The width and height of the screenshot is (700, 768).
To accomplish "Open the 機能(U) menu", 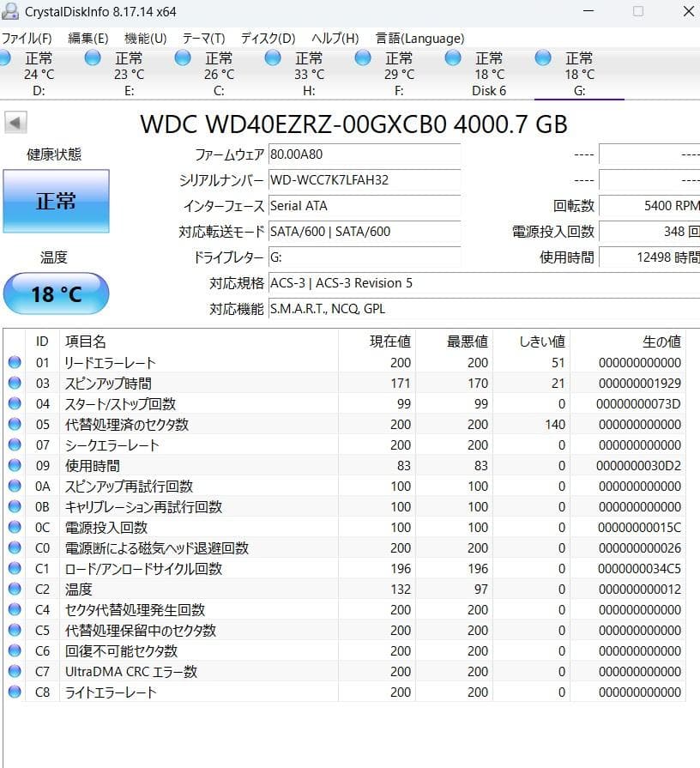I will 145,39.
